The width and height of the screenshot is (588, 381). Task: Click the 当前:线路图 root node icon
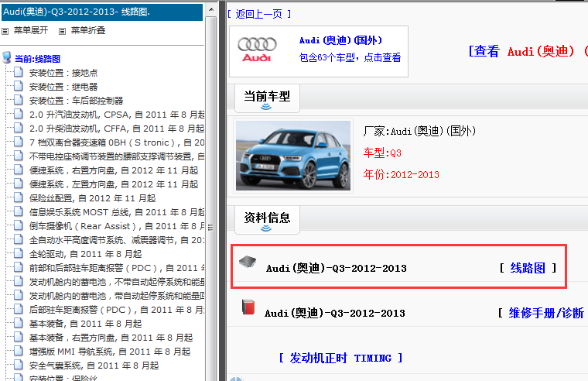tap(7, 58)
